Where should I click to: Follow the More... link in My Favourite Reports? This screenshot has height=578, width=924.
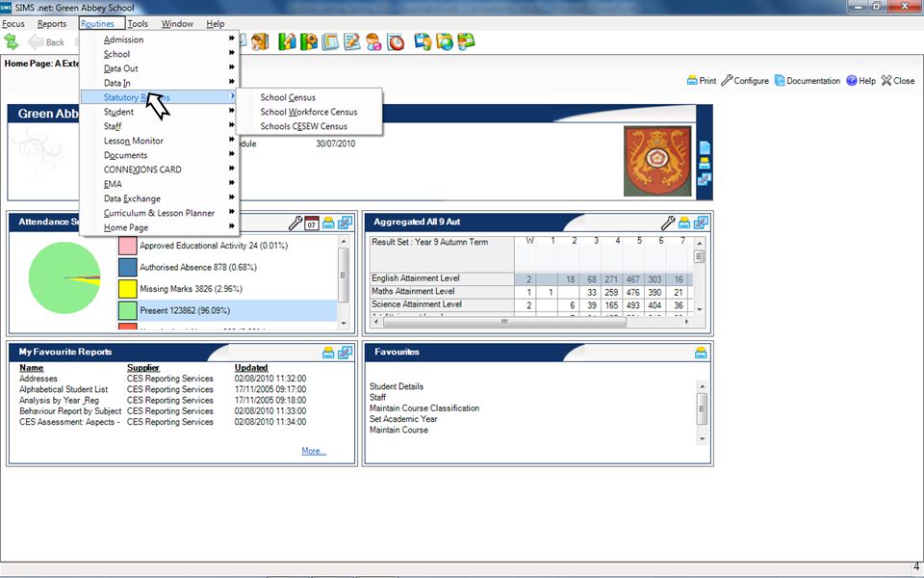click(x=314, y=451)
